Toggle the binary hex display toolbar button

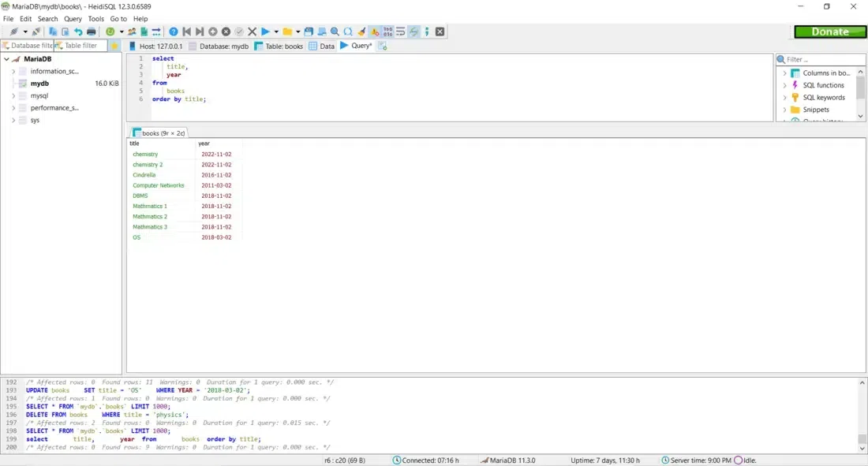point(387,32)
